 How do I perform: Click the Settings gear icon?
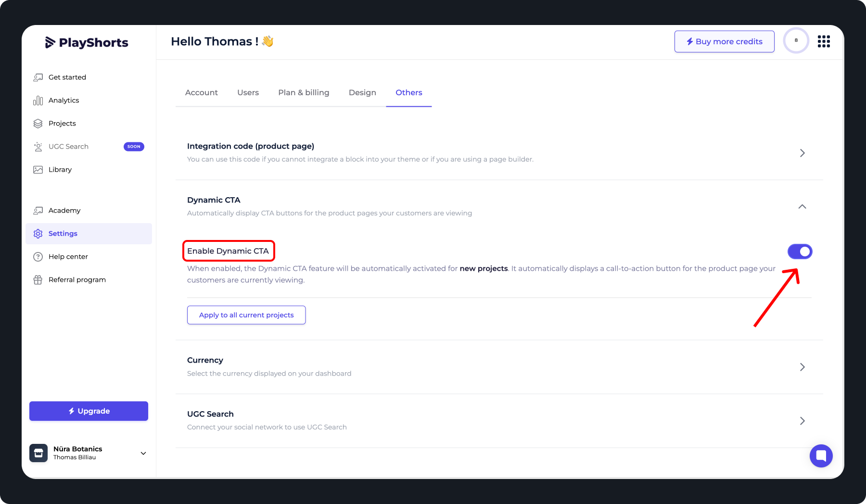pyautogui.click(x=38, y=234)
